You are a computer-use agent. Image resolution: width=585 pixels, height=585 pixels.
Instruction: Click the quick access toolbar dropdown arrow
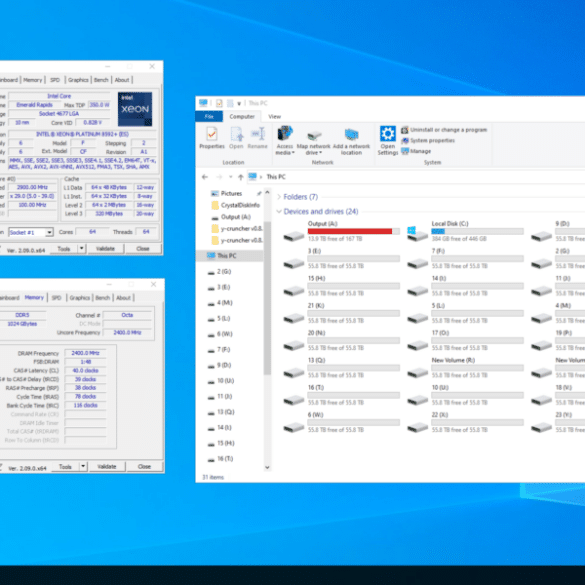pyautogui.click(x=239, y=103)
